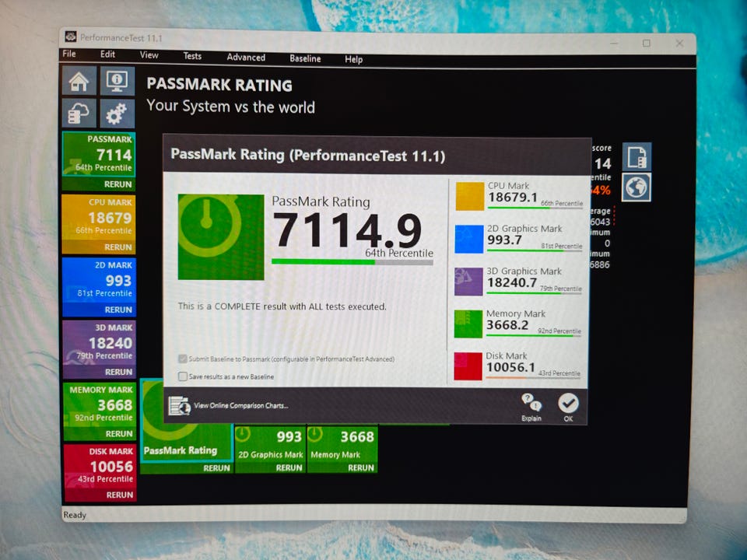Click the Disk Mark 10056.1 value
This screenshot has height=560, width=747.
tap(510, 367)
